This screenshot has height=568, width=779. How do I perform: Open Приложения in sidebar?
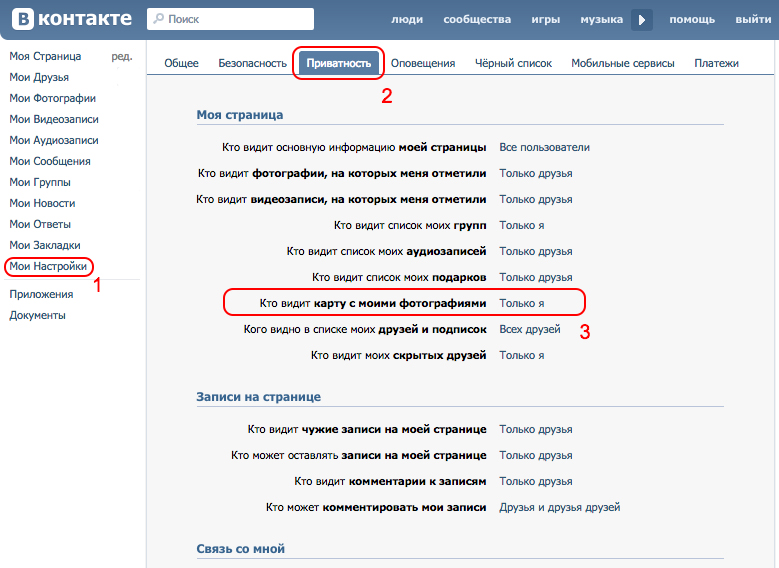pyautogui.click(x=41, y=294)
